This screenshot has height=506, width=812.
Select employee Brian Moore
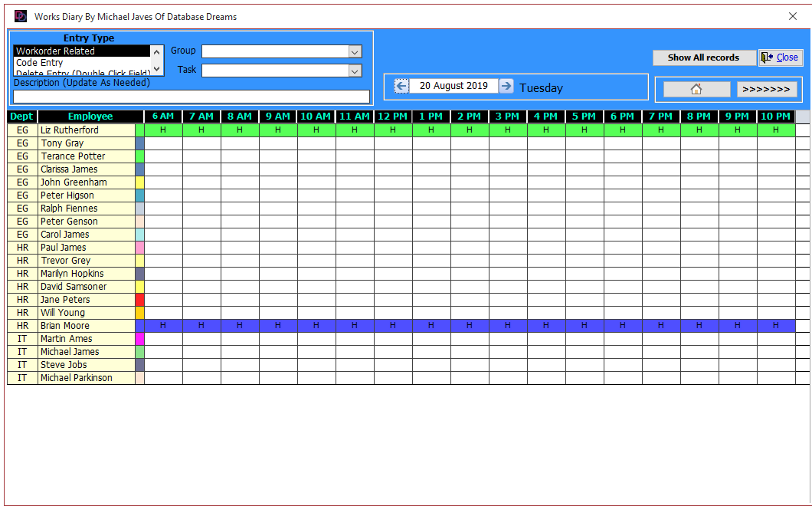point(87,326)
